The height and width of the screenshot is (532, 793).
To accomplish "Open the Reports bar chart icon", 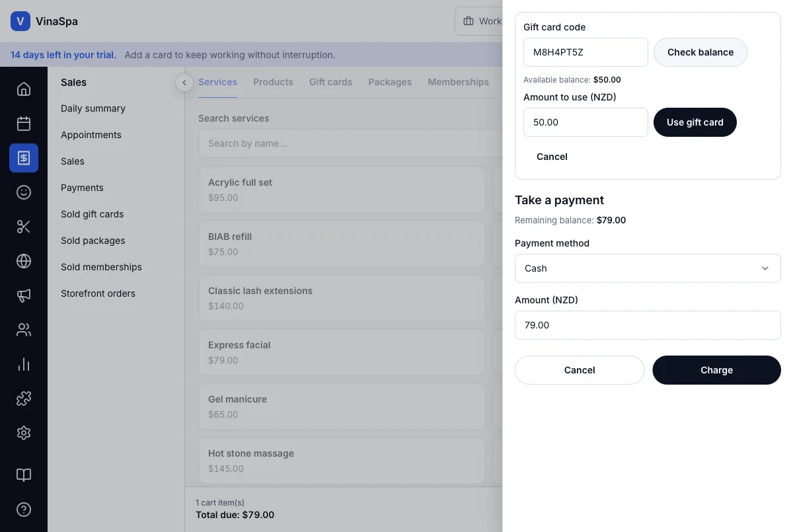I will point(24,364).
